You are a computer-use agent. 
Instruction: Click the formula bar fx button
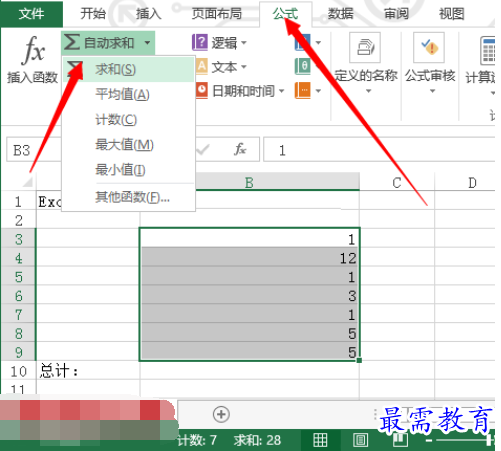240,149
